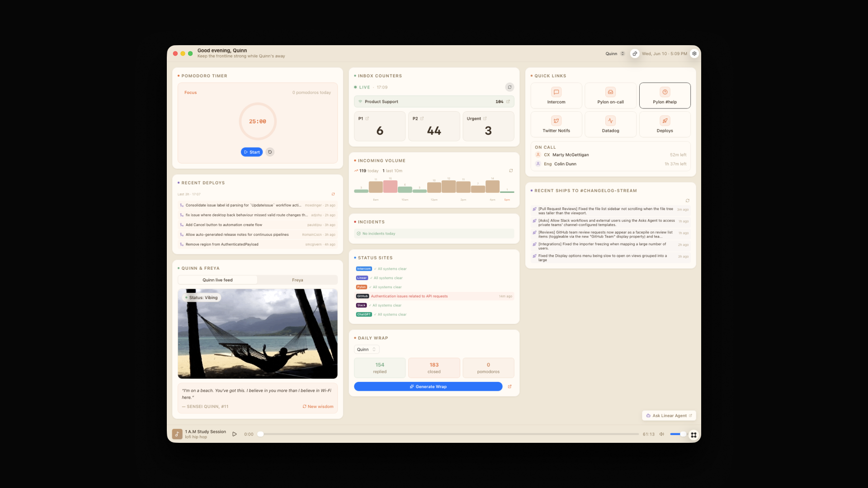
Task: Switch to the Freya tab
Action: [297, 280]
